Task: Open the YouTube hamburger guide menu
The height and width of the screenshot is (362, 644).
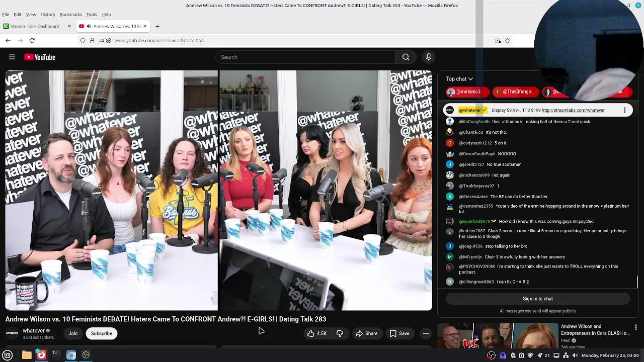Action: [x=12, y=57]
